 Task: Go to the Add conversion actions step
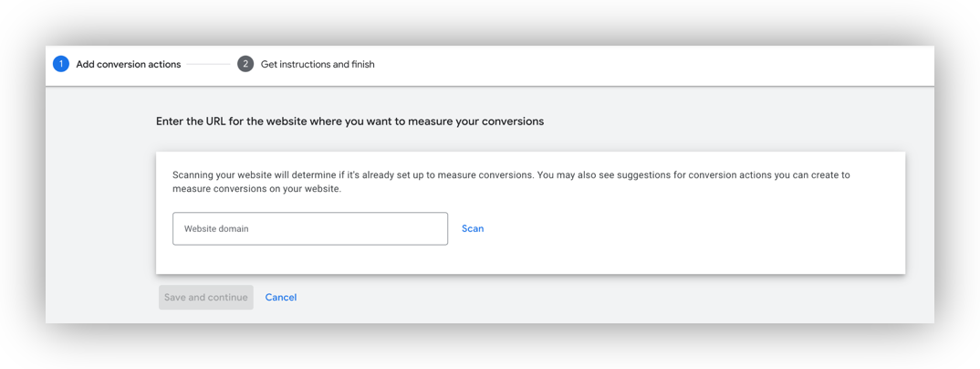pos(128,65)
